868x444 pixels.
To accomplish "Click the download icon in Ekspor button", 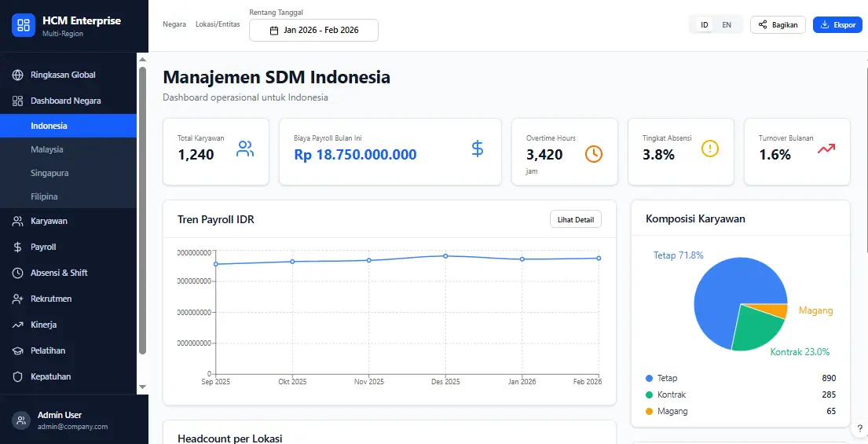I will point(824,25).
